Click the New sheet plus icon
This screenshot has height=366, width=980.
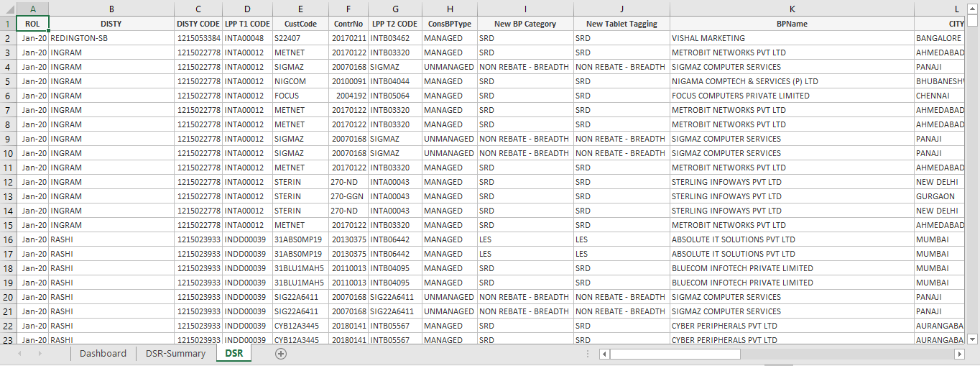pos(281,354)
